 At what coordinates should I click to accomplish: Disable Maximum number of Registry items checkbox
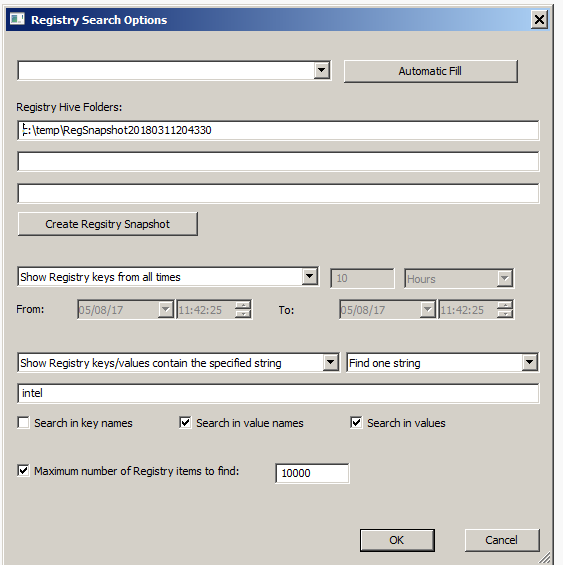23,471
